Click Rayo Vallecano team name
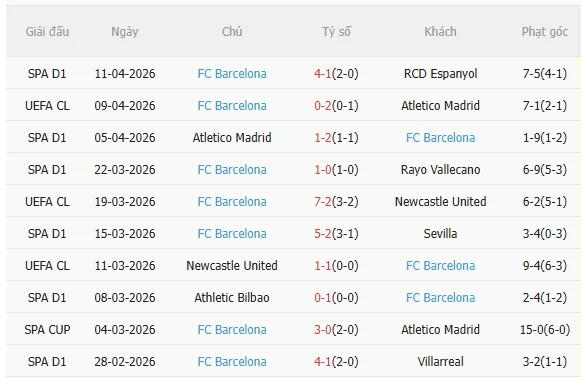The width and height of the screenshot is (581, 378). pyautogui.click(x=440, y=169)
